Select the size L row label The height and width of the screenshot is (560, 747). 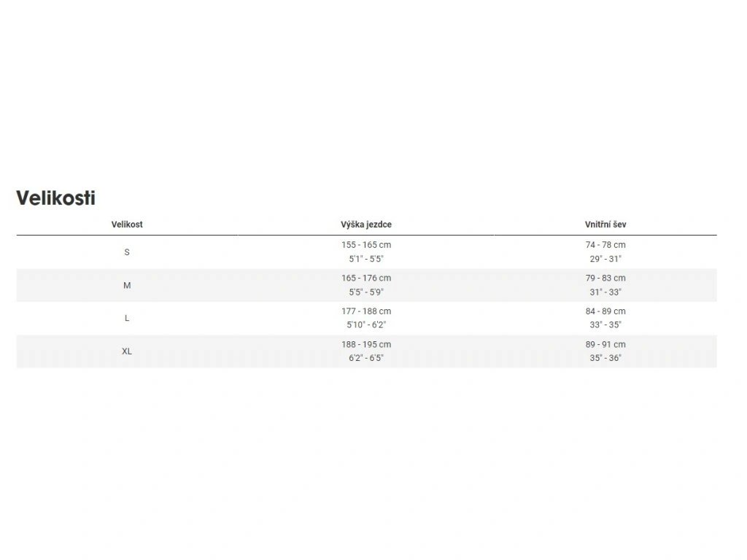(127, 318)
